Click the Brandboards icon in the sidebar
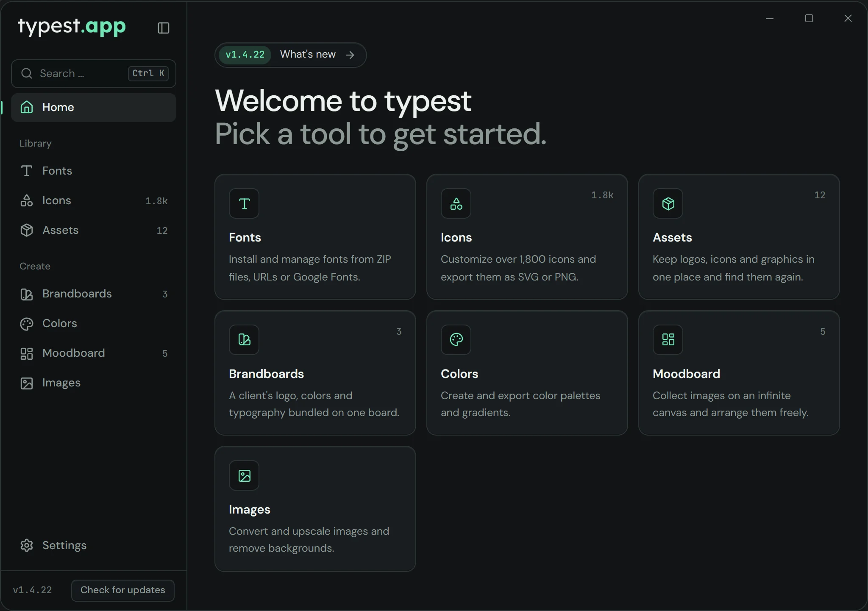The image size is (868, 611). pyautogui.click(x=27, y=294)
